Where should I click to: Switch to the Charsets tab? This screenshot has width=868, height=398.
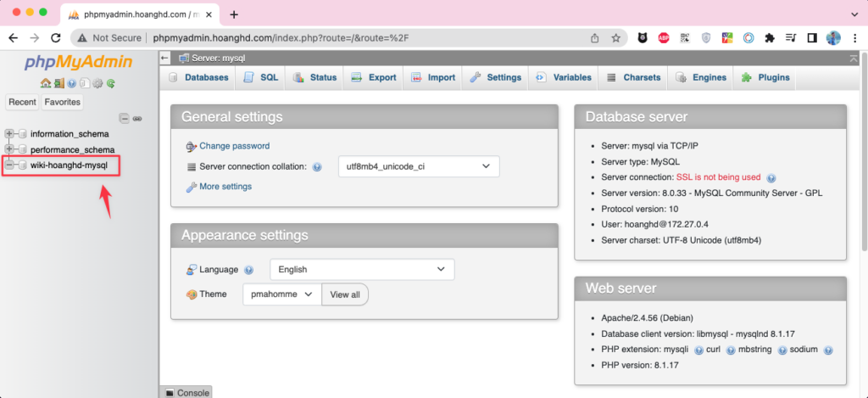633,77
